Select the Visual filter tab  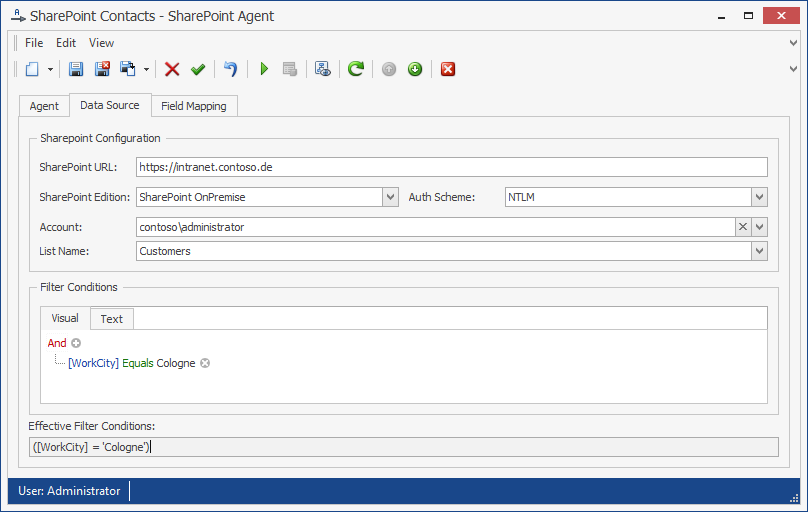pos(65,318)
